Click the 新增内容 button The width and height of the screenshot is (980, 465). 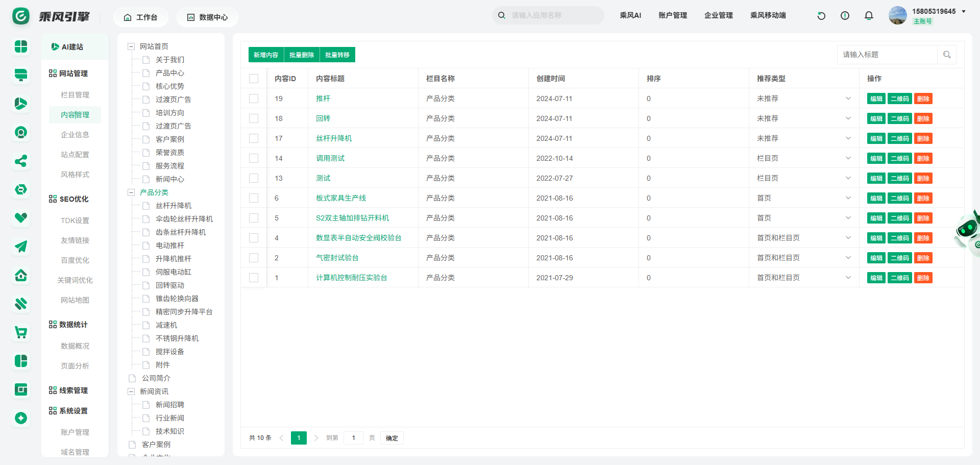[266, 55]
